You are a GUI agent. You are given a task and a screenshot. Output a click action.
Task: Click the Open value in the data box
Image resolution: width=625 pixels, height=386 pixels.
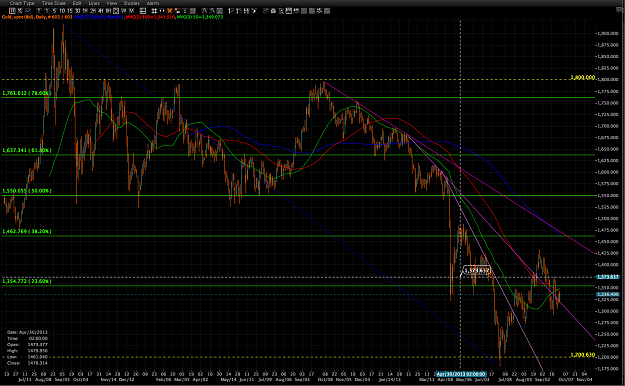tap(38, 345)
